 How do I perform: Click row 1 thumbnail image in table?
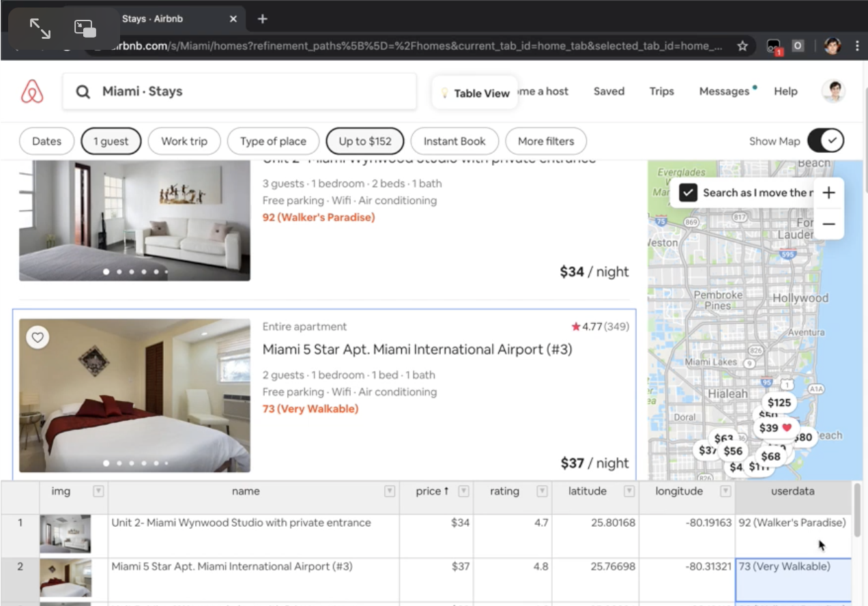(x=65, y=534)
